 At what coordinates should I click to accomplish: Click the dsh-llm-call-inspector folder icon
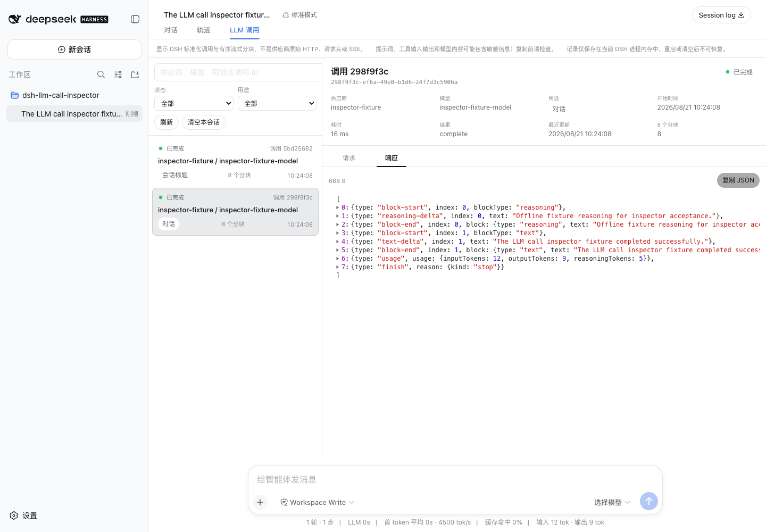coord(15,95)
